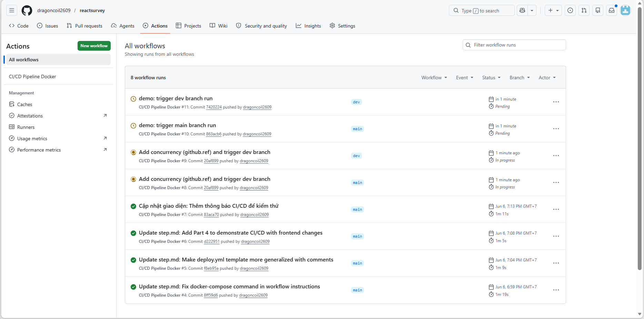Screen dimensions: 644x319
Task: Click pending status icon of dev trigger run
Action: [133, 99]
